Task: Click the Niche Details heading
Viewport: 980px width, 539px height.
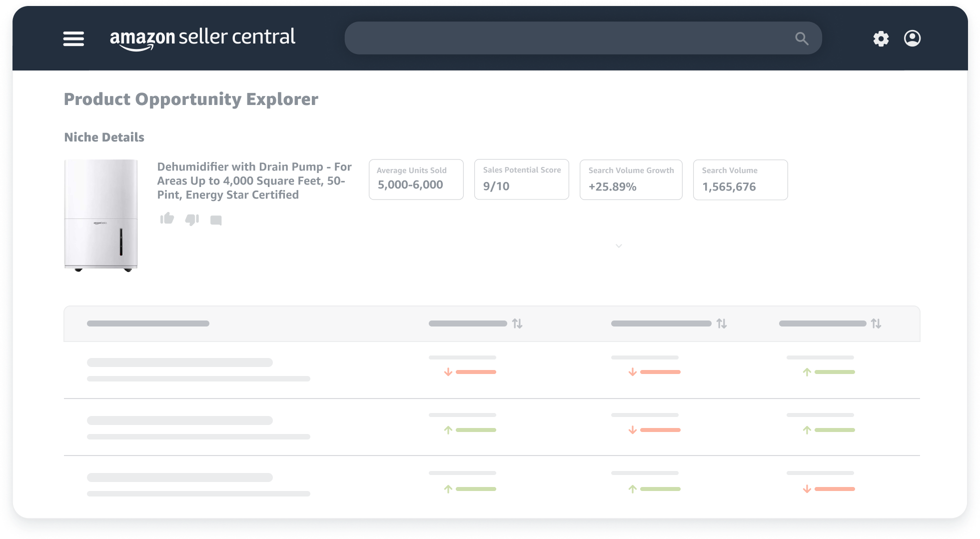Action: (104, 137)
